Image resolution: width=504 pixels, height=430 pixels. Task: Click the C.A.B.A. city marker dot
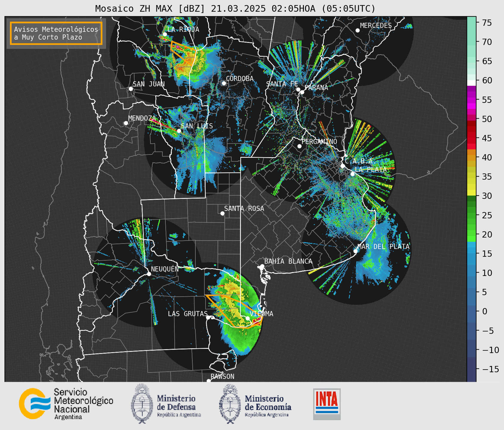coord(343,166)
